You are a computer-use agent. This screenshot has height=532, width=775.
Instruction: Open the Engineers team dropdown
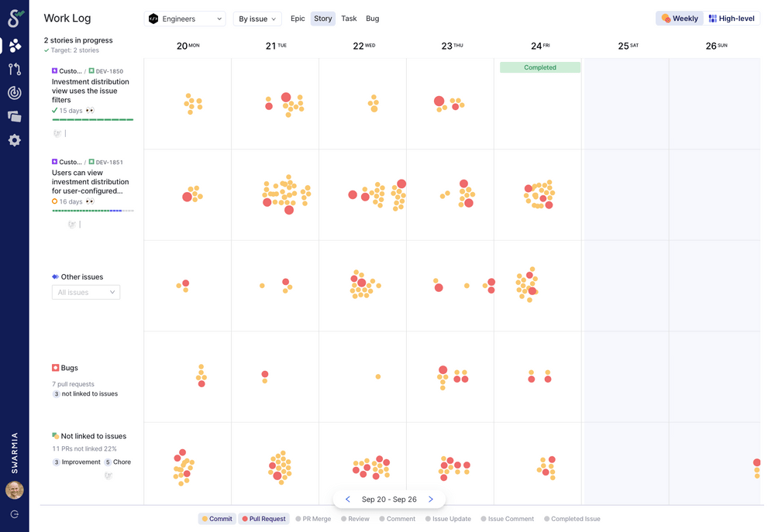coord(184,18)
